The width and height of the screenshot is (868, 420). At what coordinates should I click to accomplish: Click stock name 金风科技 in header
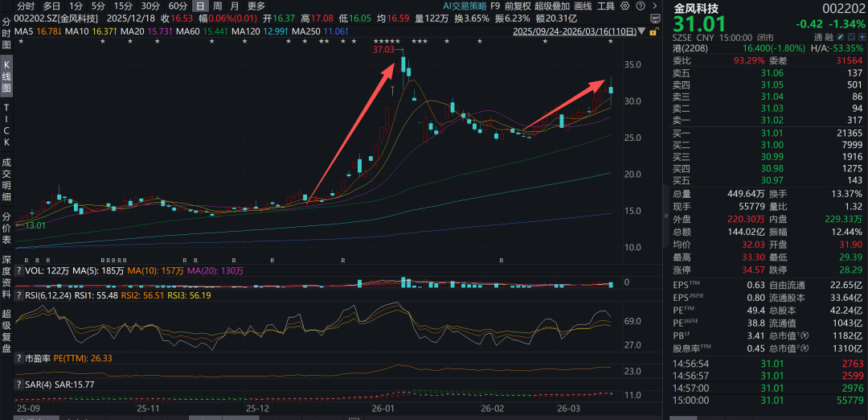click(x=695, y=9)
